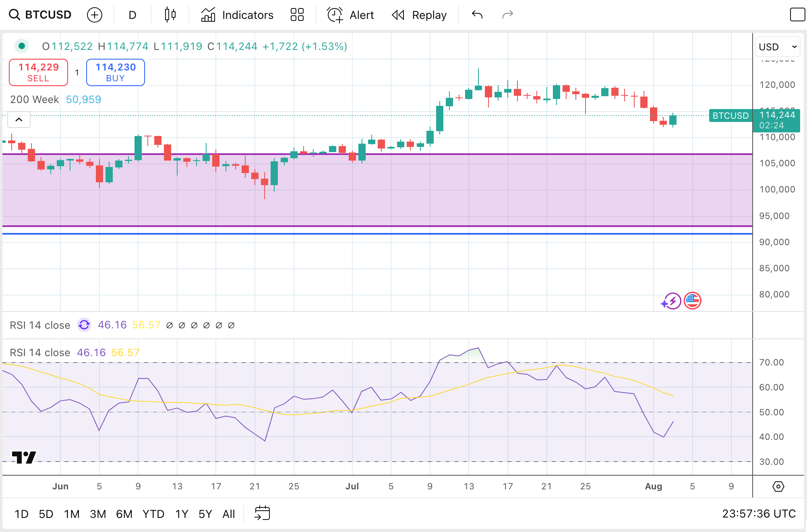Select the 3M date range

pos(98,514)
